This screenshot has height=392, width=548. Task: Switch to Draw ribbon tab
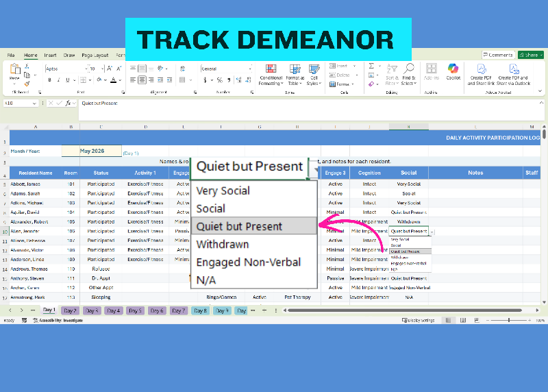[69, 56]
